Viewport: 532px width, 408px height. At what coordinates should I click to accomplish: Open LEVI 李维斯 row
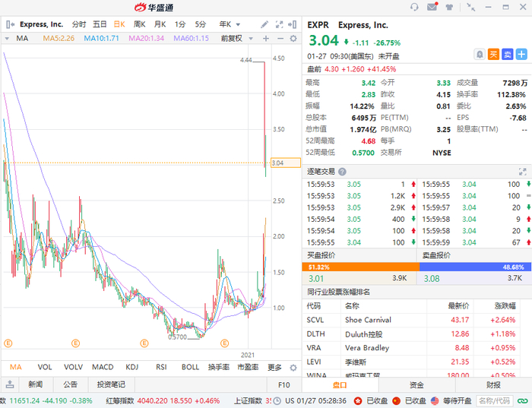click(411, 362)
